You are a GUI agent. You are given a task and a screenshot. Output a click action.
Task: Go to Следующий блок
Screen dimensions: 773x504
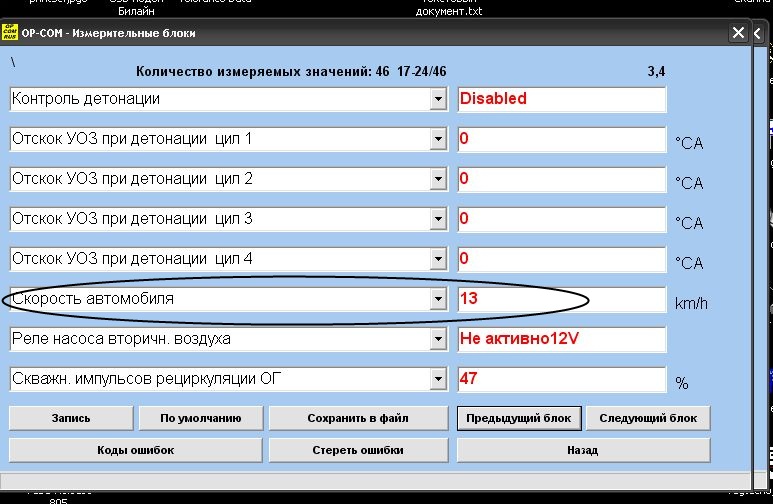point(648,418)
